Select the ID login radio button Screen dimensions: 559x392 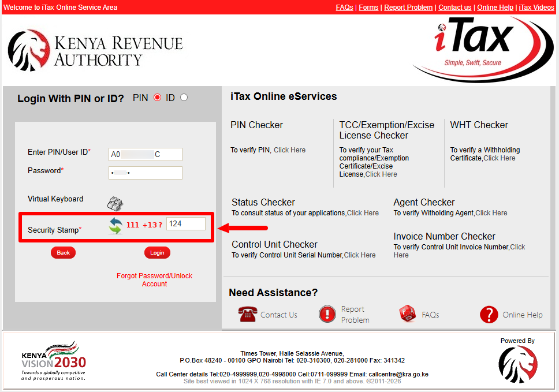184,98
